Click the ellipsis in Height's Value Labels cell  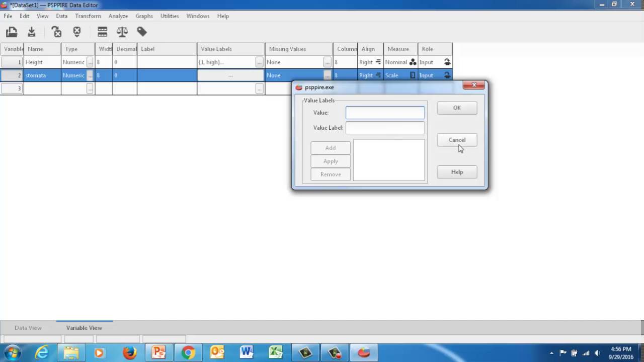point(259,62)
